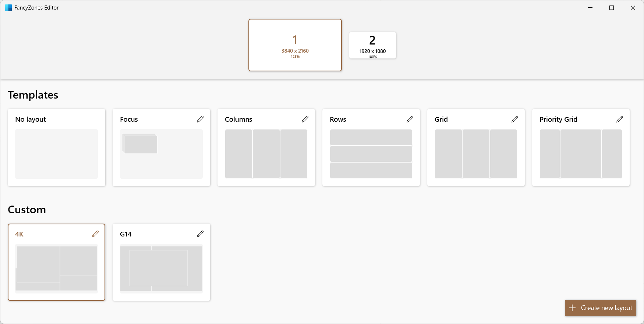The width and height of the screenshot is (644, 324).
Task: Select monitor 1 (3840 x 2160)
Action: click(295, 45)
